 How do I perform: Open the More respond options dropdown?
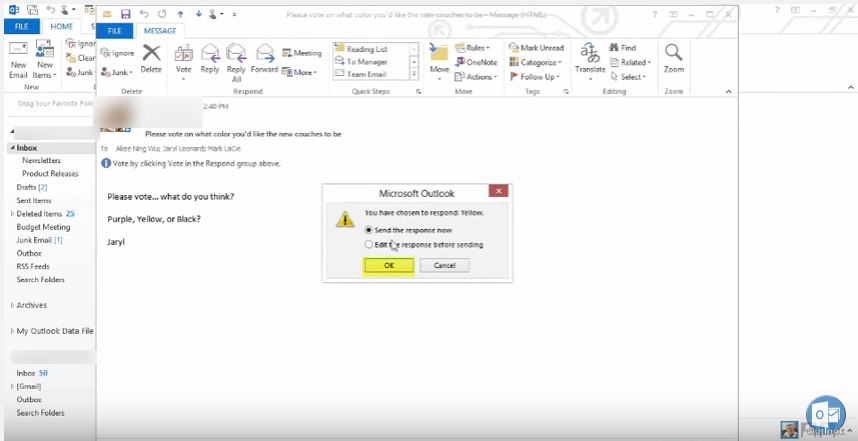coord(299,72)
